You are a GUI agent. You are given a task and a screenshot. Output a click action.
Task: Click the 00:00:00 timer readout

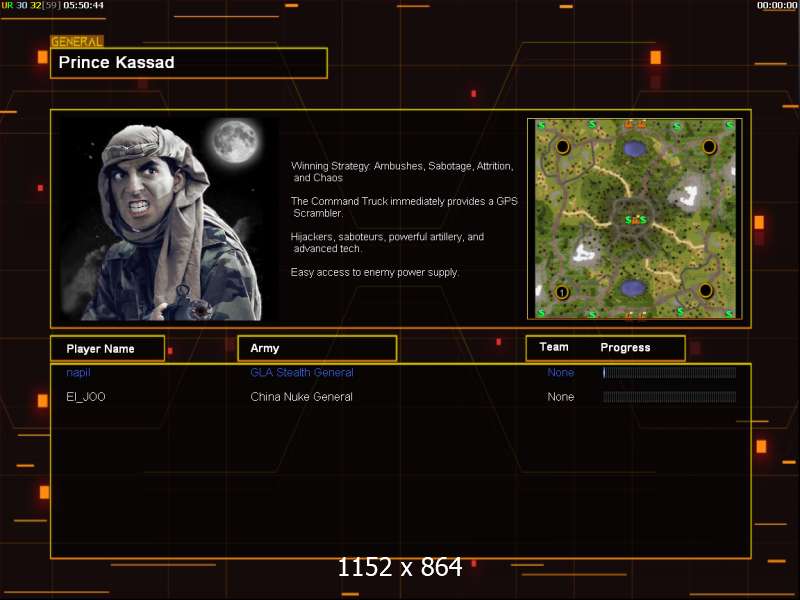click(777, 5)
